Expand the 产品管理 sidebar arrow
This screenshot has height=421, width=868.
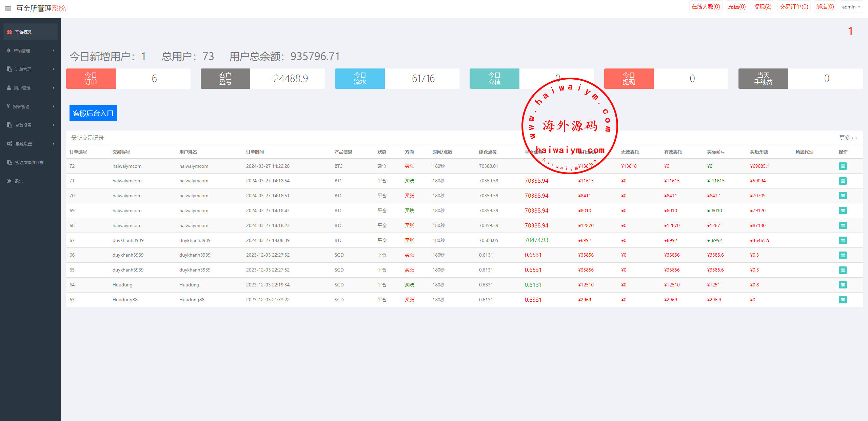pyautogui.click(x=53, y=51)
